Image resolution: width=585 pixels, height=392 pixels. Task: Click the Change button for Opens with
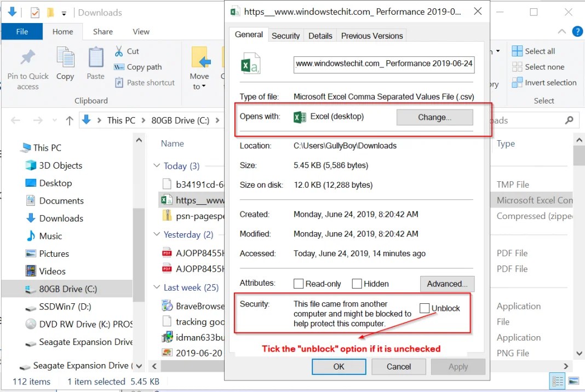coord(434,117)
